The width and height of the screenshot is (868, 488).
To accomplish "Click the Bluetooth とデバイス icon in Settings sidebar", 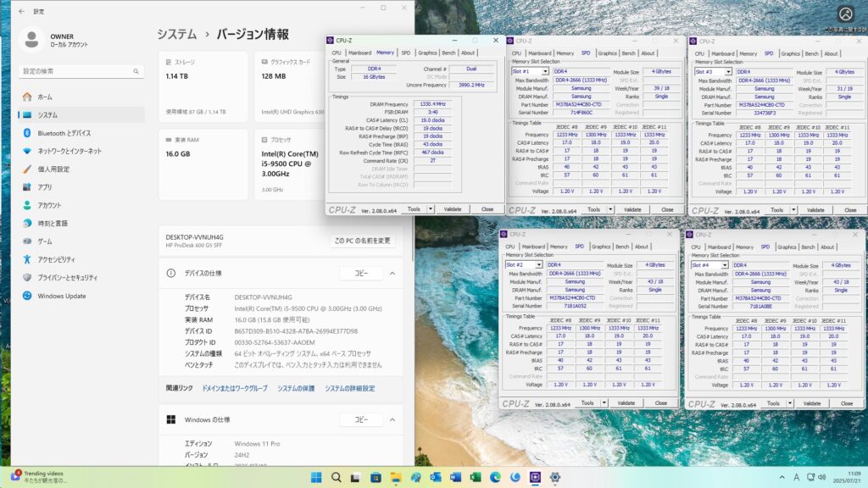I will [x=27, y=133].
